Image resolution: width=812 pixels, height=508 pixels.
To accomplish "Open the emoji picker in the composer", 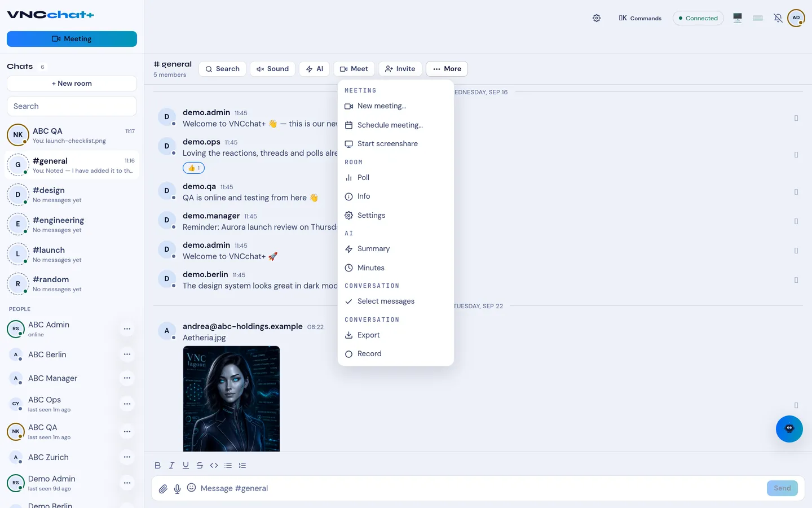I will [x=192, y=488].
